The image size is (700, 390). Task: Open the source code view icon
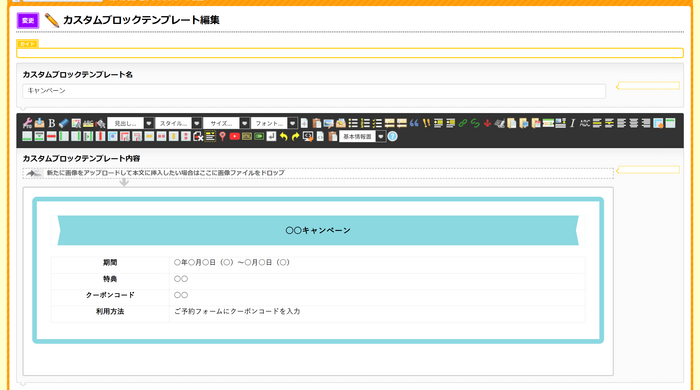click(320, 137)
